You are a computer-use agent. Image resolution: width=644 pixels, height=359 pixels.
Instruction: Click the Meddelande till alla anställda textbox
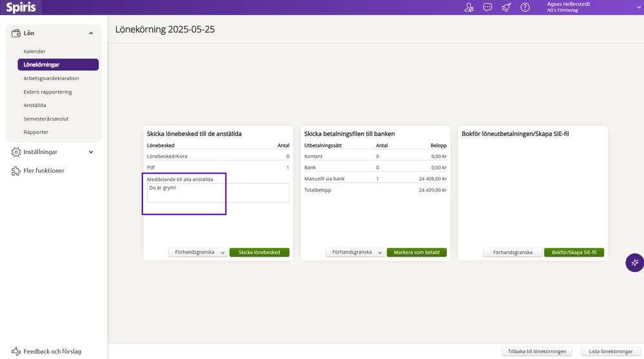[218, 193]
